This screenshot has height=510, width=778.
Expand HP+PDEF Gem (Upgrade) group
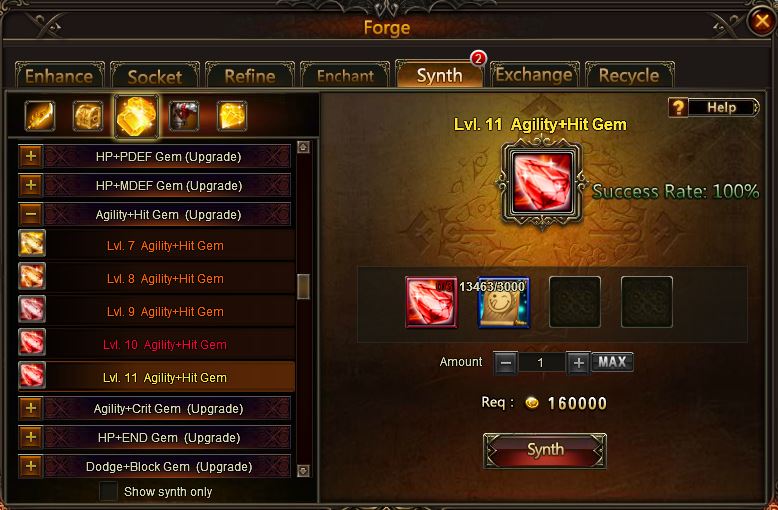click(x=31, y=156)
